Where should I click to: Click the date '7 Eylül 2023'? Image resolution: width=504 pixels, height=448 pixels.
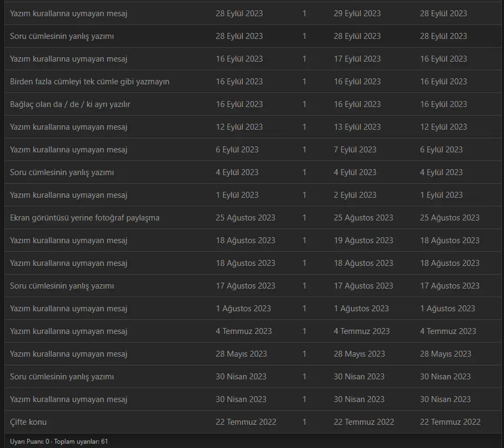[x=355, y=150]
